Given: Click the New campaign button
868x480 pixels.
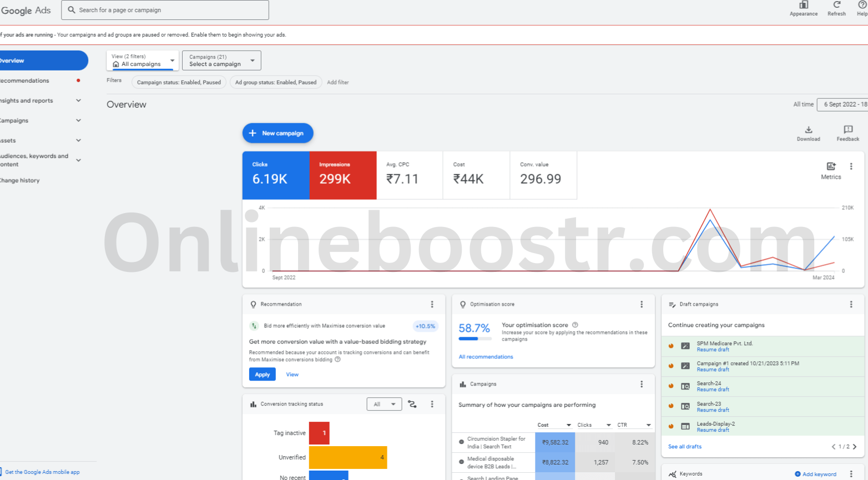Looking at the screenshot, I should (277, 133).
